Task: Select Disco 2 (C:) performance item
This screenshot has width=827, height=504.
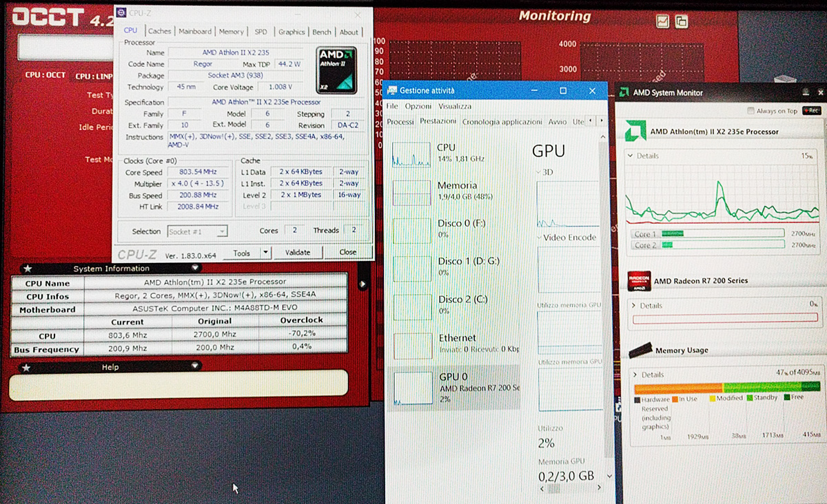Action: pos(455,305)
